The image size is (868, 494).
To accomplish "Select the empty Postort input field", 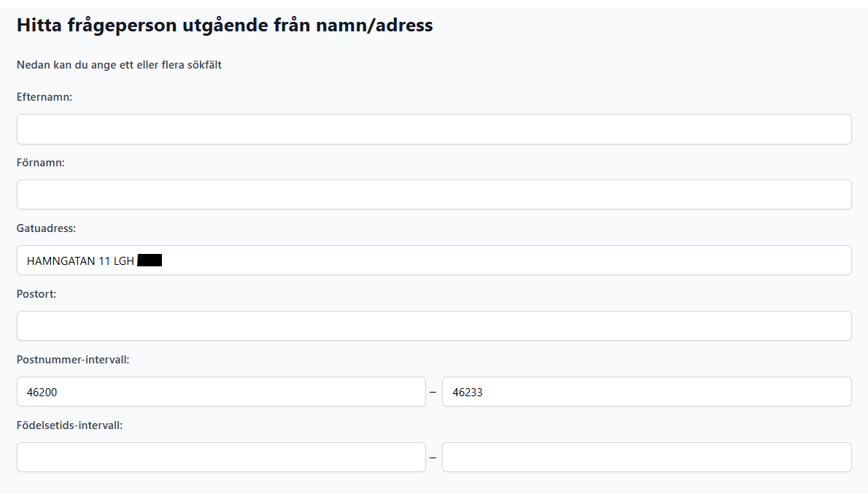I will pyautogui.click(x=434, y=326).
